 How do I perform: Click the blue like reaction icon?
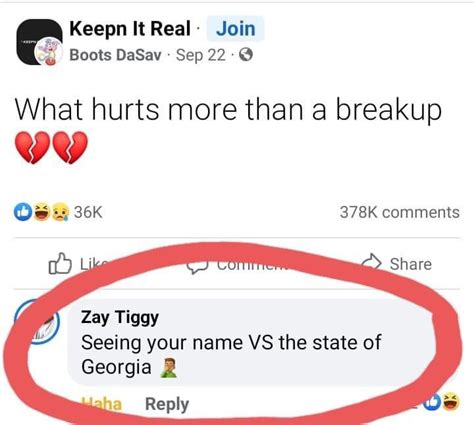click(x=23, y=212)
